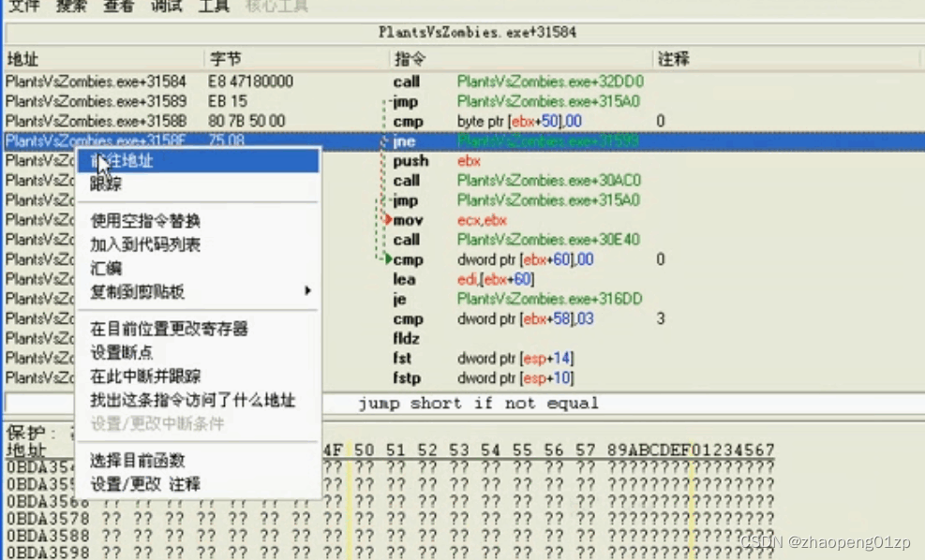This screenshot has width=925, height=560.
Task: Click cmp dword ptr [ebx+58],03 instruction
Action: [493, 319]
